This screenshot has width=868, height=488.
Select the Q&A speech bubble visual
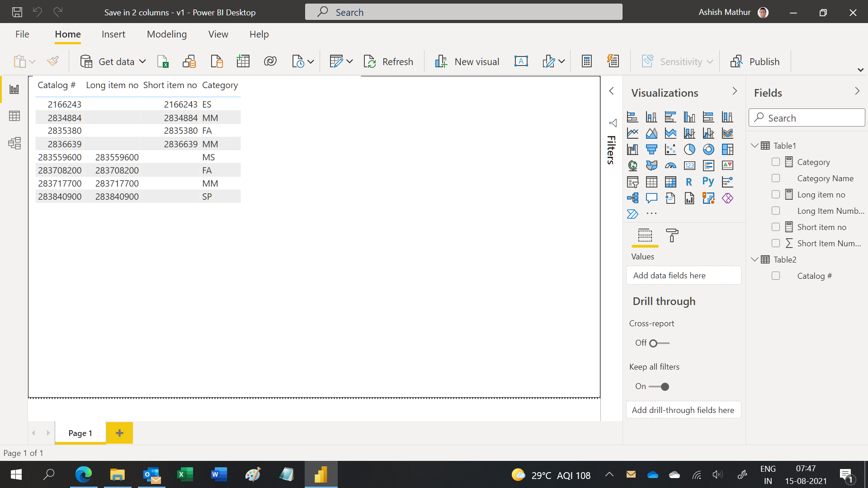(651, 198)
